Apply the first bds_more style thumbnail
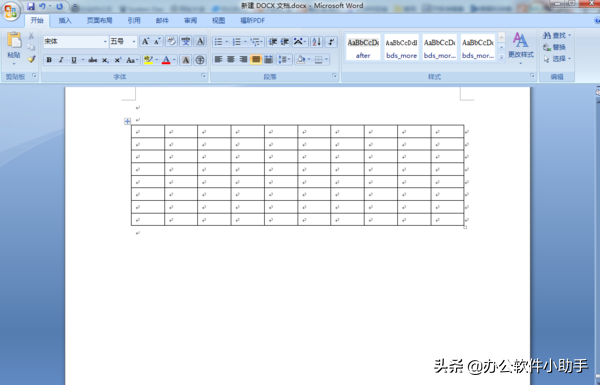Viewport: 600px width, 385px height. pyautogui.click(x=401, y=47)
